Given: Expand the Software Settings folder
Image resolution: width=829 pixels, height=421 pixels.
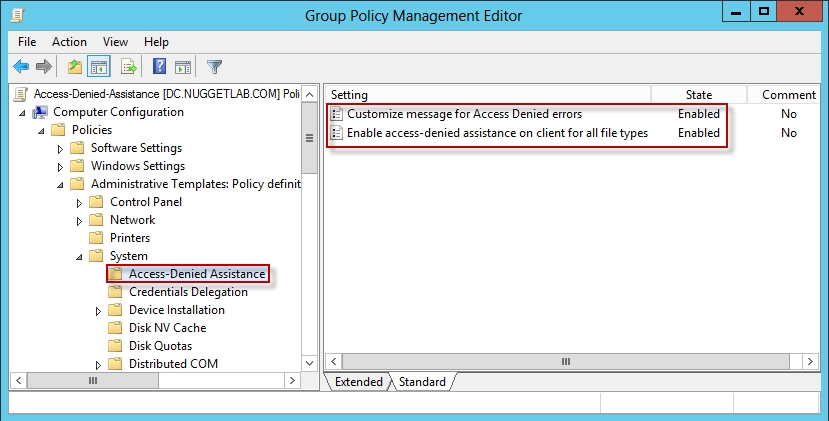Looking at the screenshot, I should [x=61, y=148].
